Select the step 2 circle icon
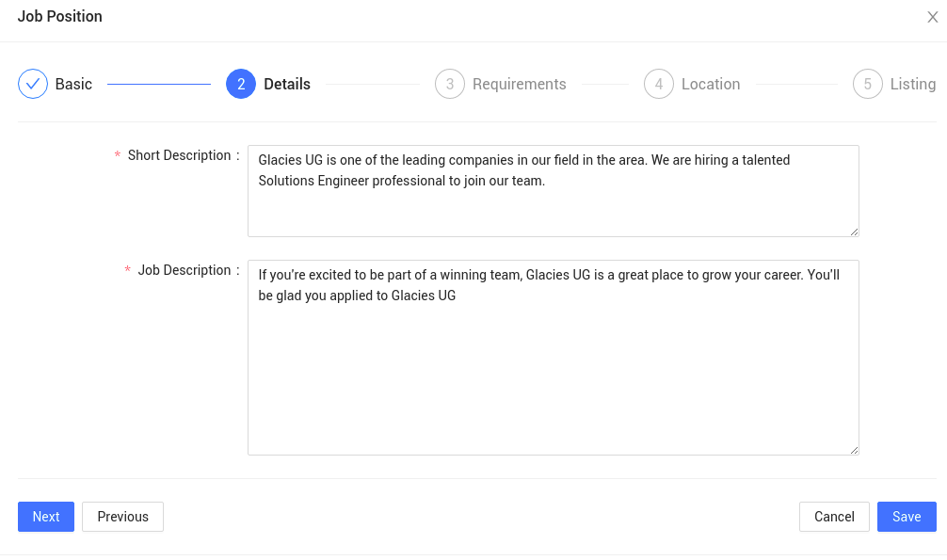Viewport: 947px width, 560px height. tap(241, 84)
